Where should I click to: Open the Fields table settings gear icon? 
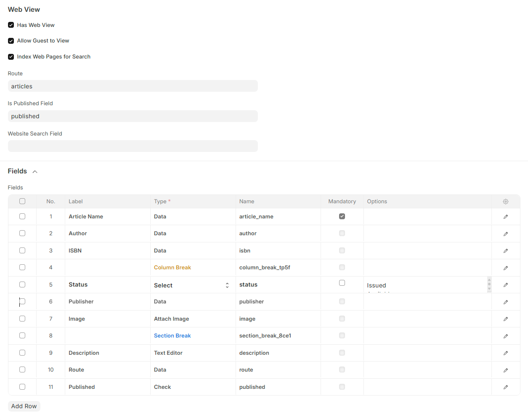[505, 202]
